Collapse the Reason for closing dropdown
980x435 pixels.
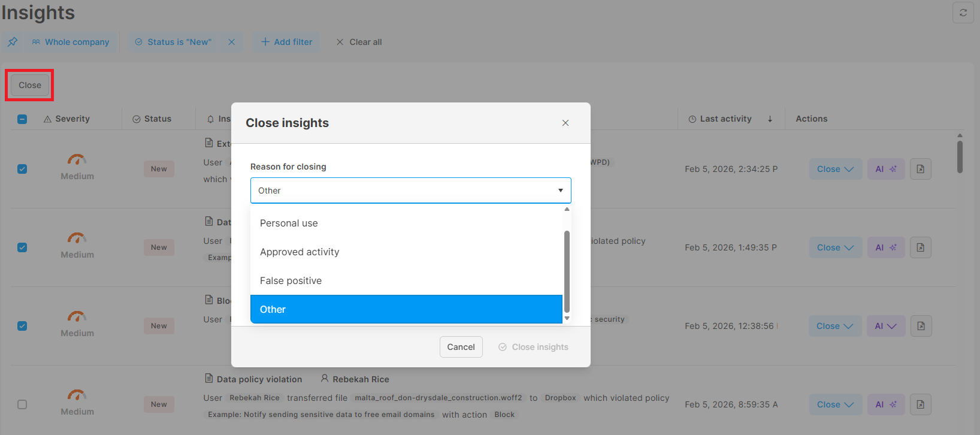click(560, 191)
